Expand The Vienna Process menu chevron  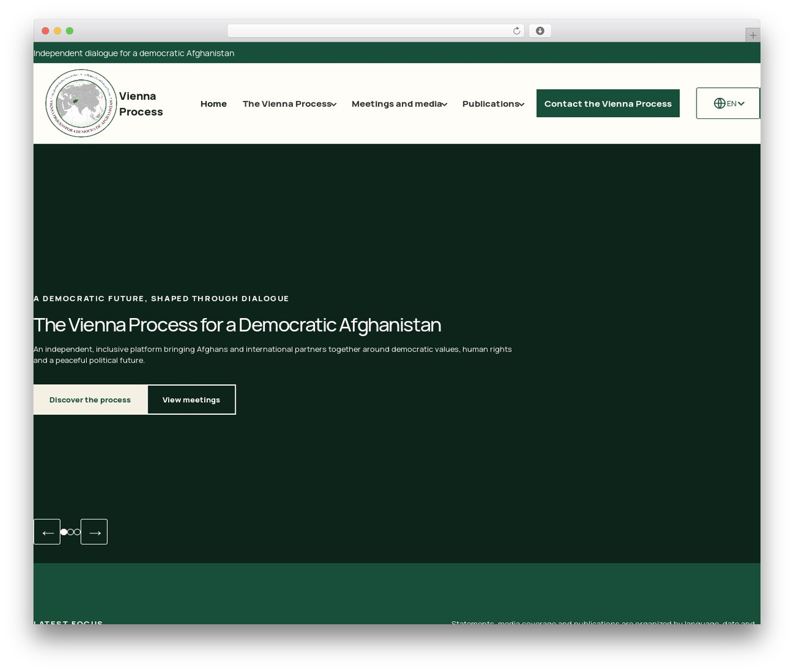334,104
